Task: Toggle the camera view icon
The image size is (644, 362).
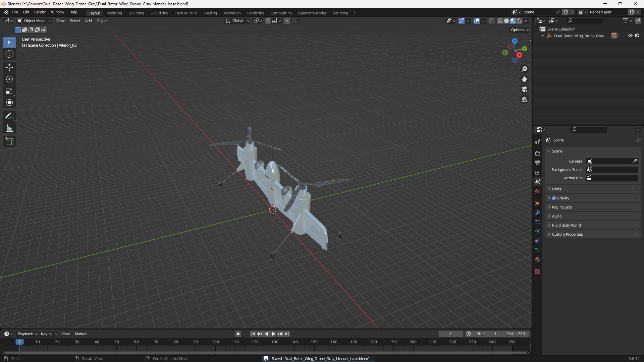Action: click(524, 89)
